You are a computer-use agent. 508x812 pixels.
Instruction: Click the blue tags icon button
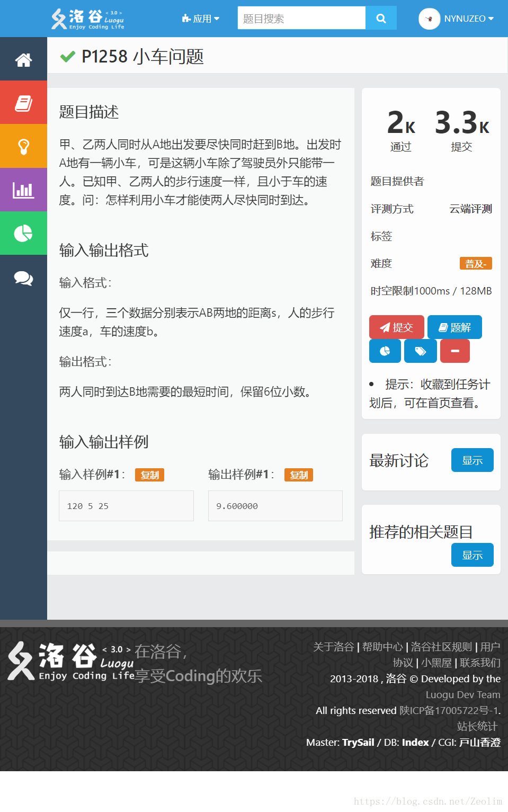pyautogui.click(x=420, y=351)
